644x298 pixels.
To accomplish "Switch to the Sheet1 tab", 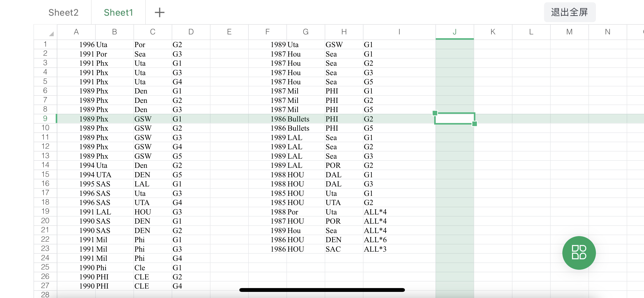I will click(x=118, y=12).
